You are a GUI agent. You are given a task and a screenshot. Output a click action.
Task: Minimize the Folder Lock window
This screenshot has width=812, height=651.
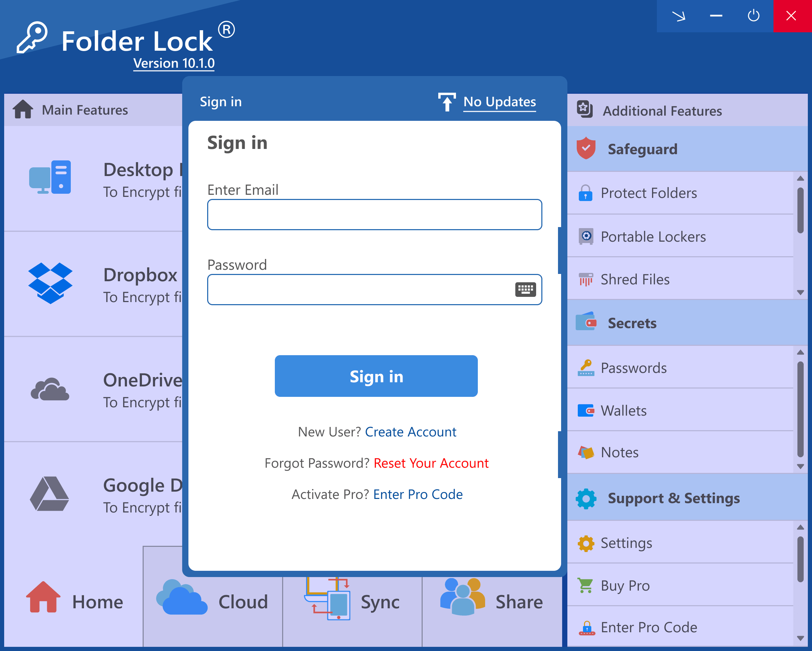point(716,16)
